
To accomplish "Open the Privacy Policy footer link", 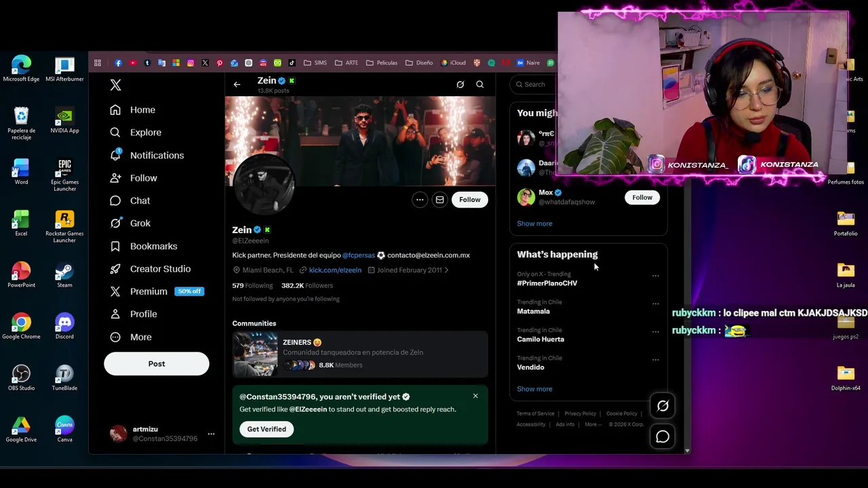I will pyautogui.click(x=580, y=413).
